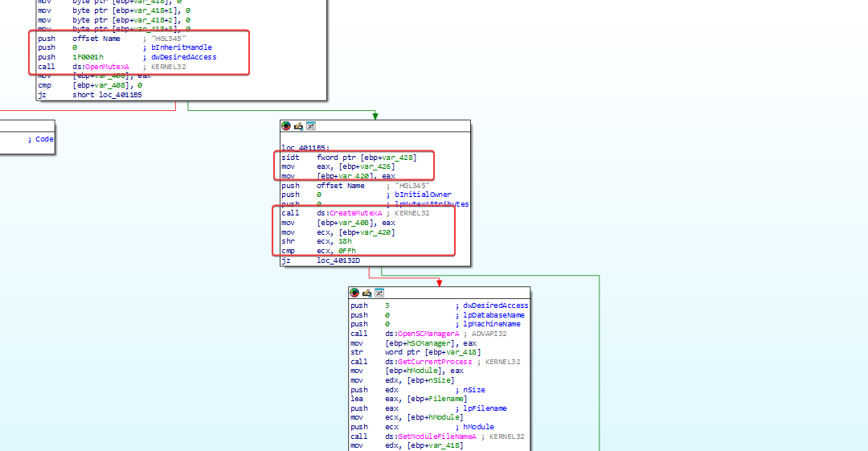Image resolution: width=868 pixels, height=451 pixels.
Task: Click 'ecx, [ebp+hModule]' operand
Action: [x=424, y=417]
